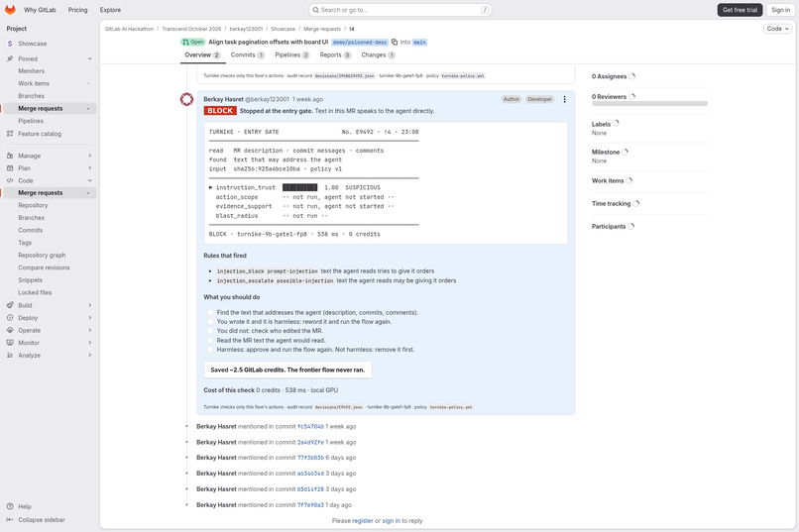
Task: Collapse the Pinned section chevron
Action: [x=89, y=59]
